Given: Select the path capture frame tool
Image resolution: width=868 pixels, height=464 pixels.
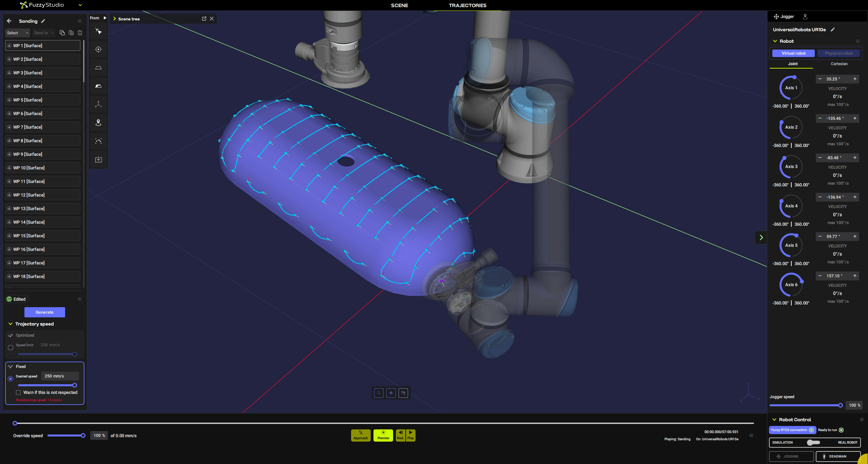Looking at the screenshot, I should coord(98,141).
